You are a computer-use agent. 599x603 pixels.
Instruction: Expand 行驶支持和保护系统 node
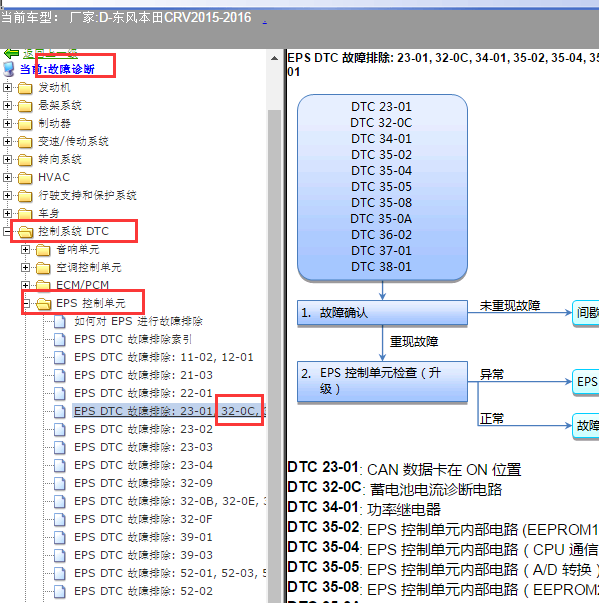[7, 195]
